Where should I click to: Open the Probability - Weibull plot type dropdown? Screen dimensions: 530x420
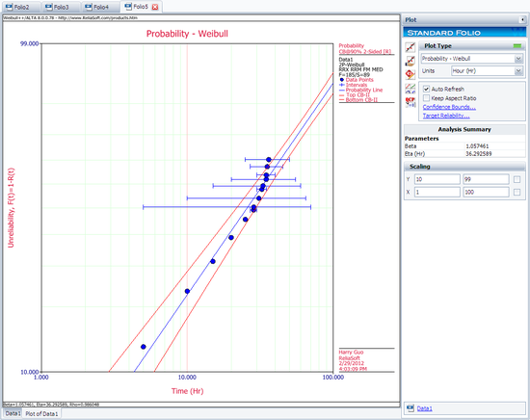(x=518, y=59)
